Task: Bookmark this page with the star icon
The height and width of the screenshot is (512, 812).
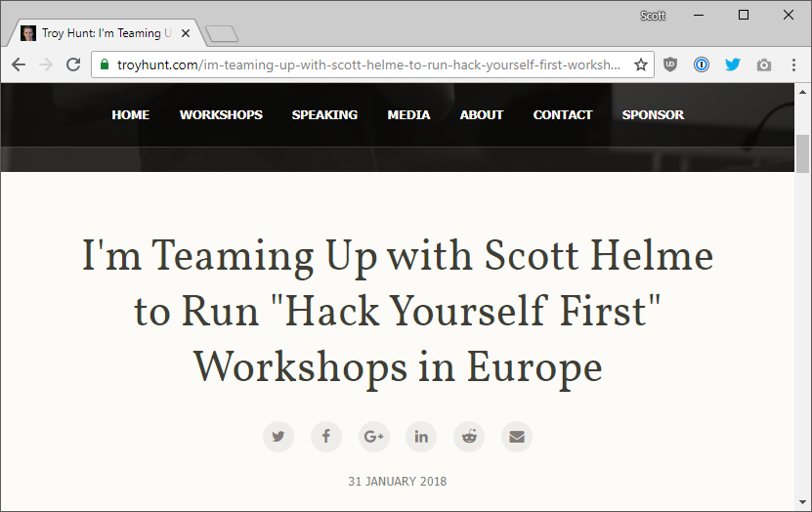Action: pos(641,64)
